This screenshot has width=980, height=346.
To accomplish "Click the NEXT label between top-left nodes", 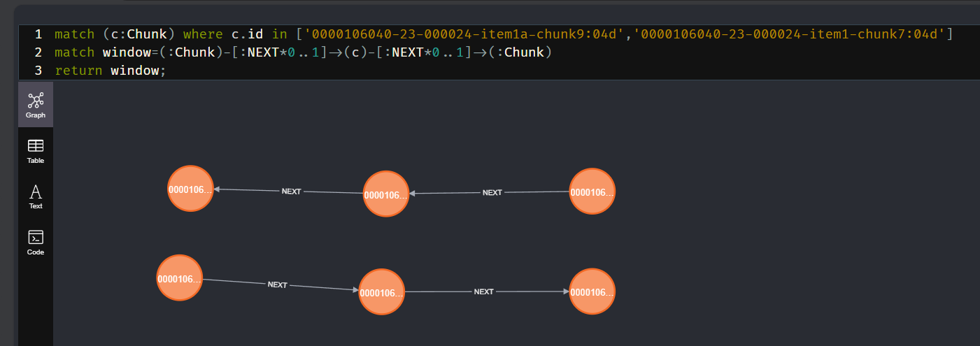I will pos(291,192).
